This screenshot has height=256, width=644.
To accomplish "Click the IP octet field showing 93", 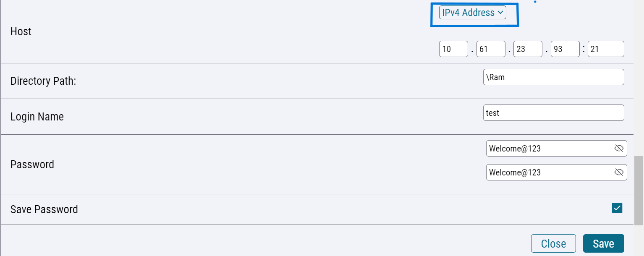I will (565, 49).
